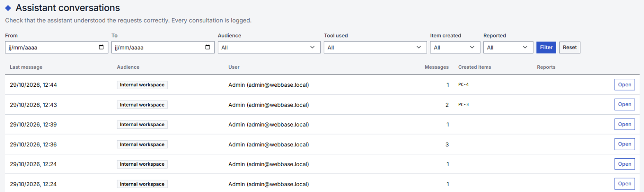Screen dimensions: 644x192
Task: Click the blue diamond icon beside the title
Action: pos(8,8)
